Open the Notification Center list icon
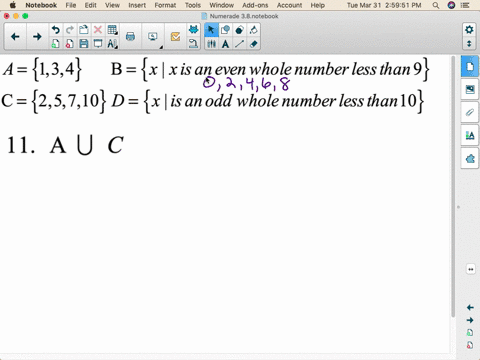 click(465, 5)
